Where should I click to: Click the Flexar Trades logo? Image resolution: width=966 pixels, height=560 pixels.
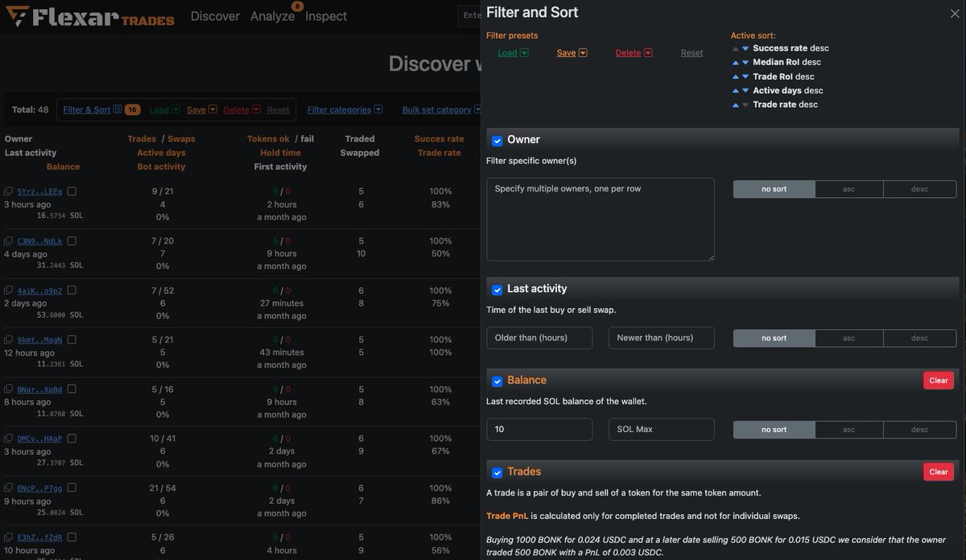click(x=90, y=16)
